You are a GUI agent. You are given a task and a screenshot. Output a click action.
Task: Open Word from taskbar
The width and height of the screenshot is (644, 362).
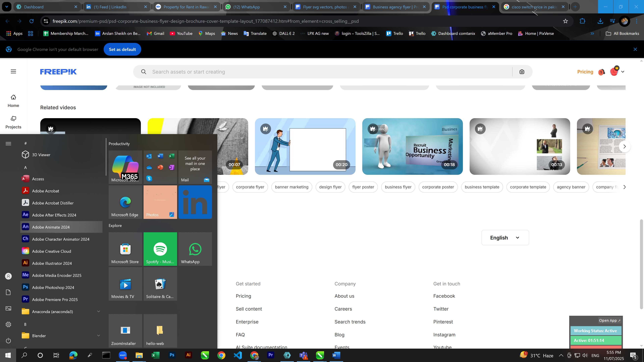point(336,355)
